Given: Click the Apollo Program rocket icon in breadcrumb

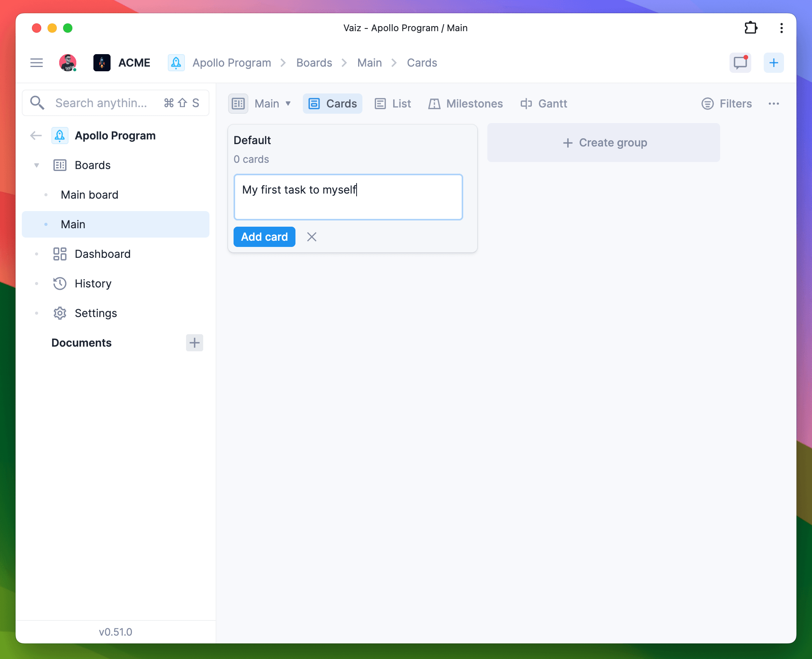Looking at the screenshot, I should [176, 63].
